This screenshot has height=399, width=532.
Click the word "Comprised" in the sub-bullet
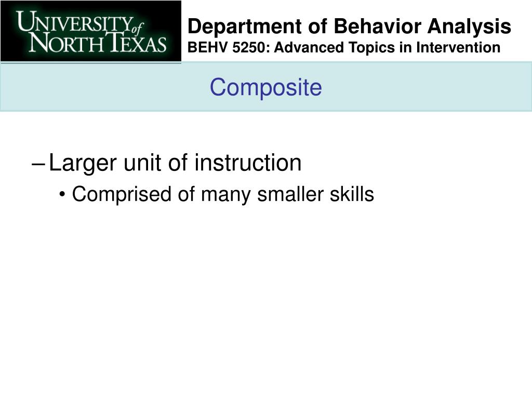tap(122, 195)
